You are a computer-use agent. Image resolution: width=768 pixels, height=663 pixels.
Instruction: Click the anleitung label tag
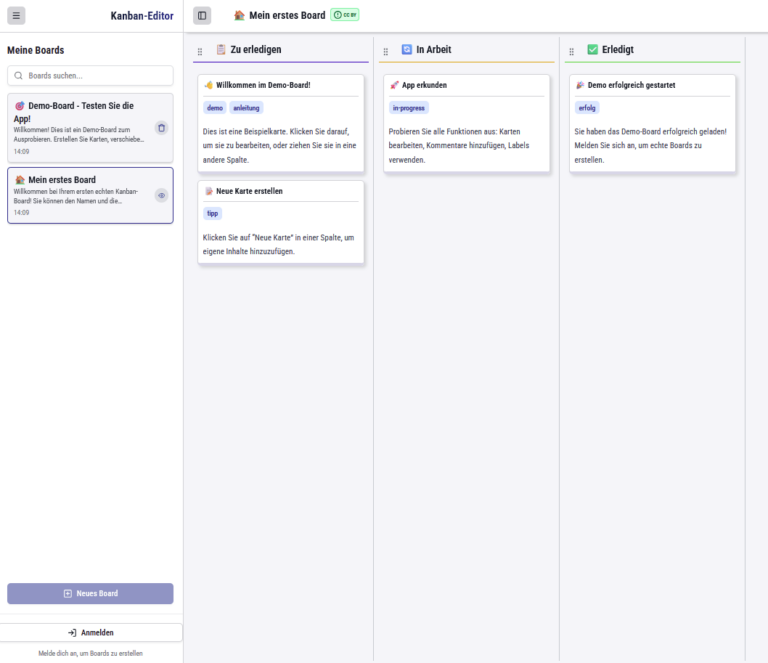246,108
